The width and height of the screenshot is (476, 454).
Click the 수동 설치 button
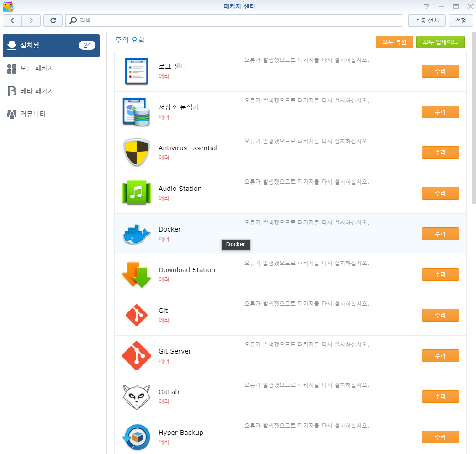[x=427, y=21]
